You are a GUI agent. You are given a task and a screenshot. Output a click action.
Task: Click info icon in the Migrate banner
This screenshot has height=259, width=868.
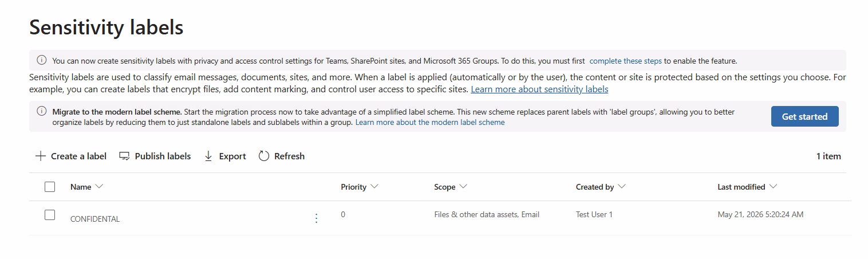coord(42,111)
